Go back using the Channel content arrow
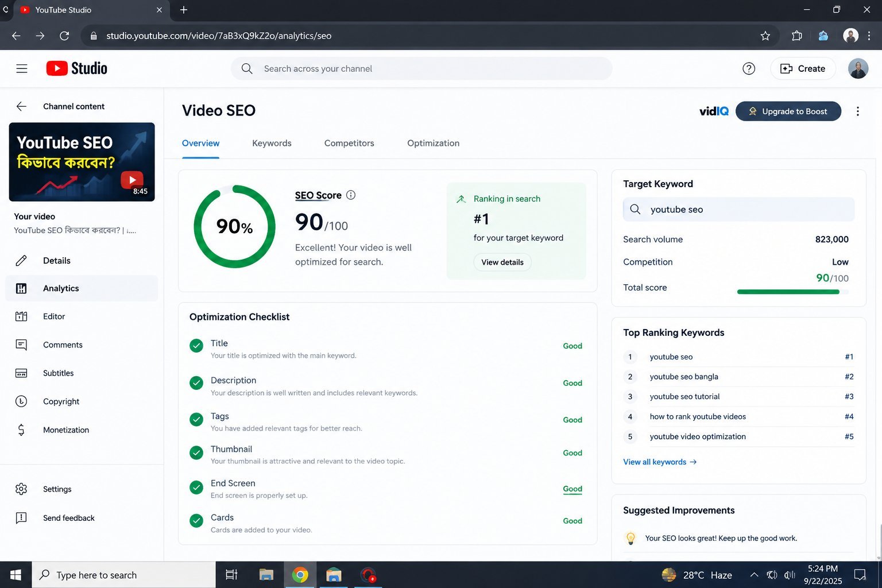 [x=22, y=106]
